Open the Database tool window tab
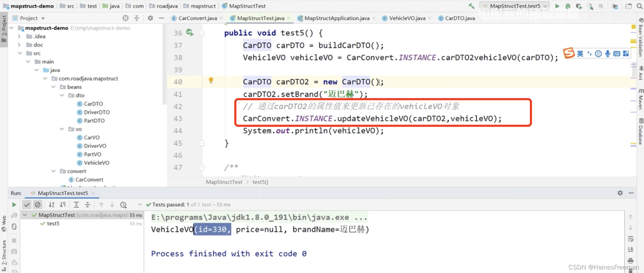Screen dimensions: 644x273 (641, 132)
